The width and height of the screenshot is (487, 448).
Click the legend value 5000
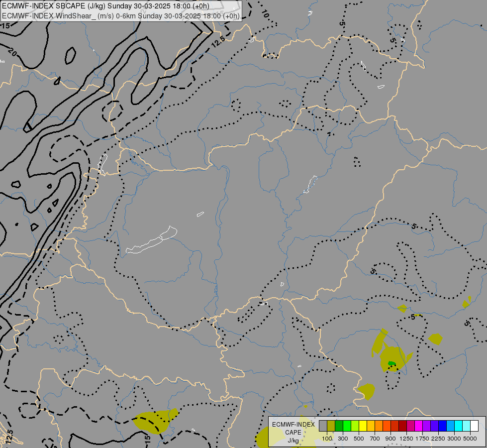[470, 439]
